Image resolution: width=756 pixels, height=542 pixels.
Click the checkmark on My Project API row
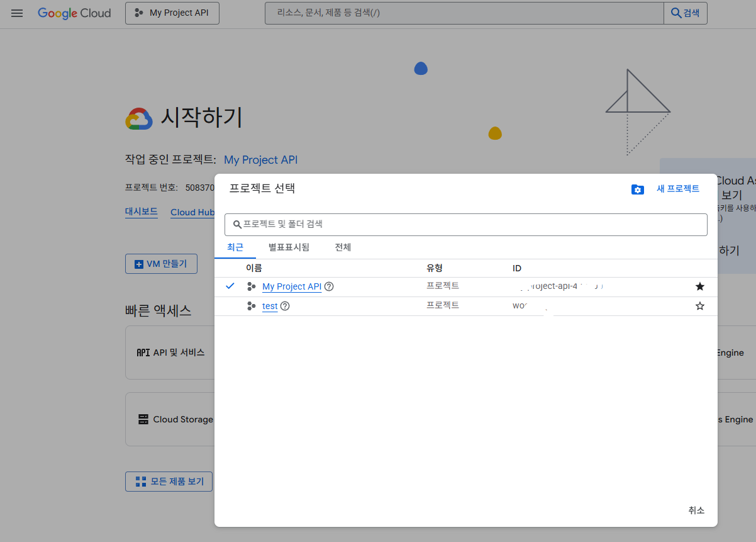point(230,286)
